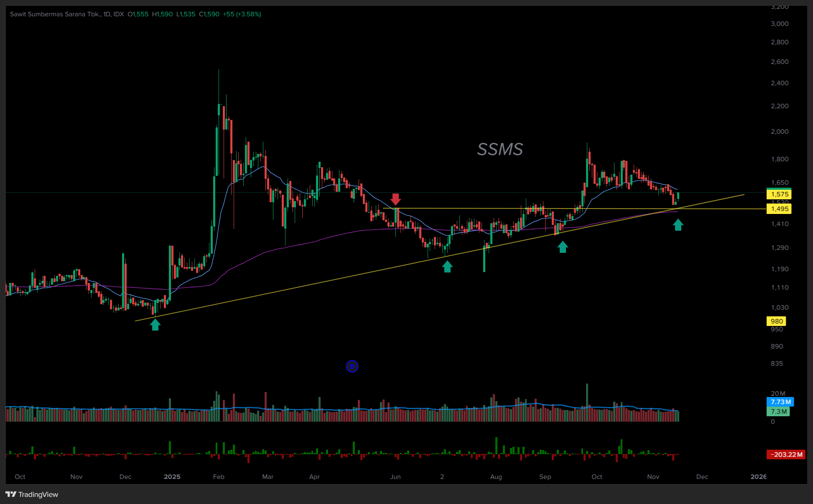Click the blue 7.73M volume label
Viewport: 813px width, 504px height.
point(780,402)
